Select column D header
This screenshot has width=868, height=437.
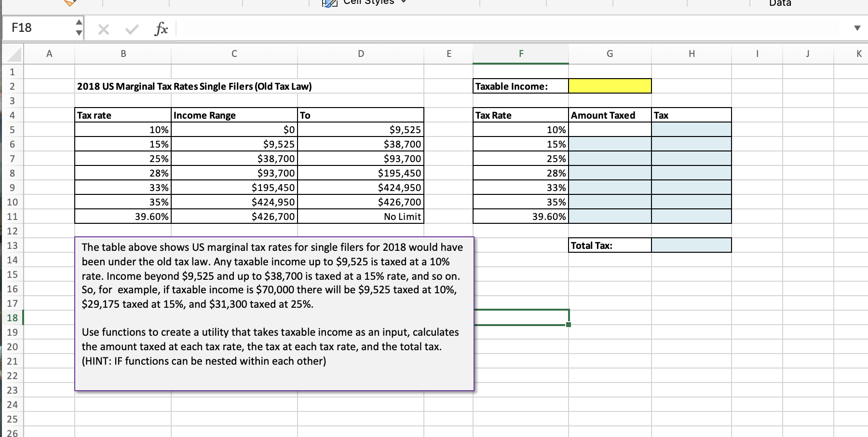point(361,54)
